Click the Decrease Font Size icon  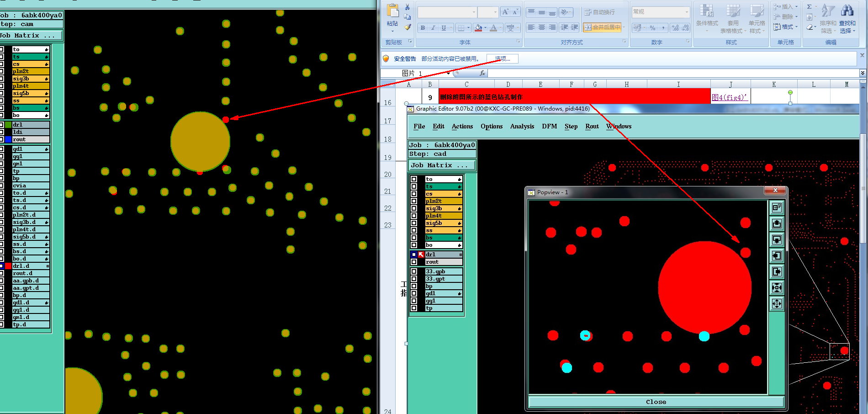[515, 12]
